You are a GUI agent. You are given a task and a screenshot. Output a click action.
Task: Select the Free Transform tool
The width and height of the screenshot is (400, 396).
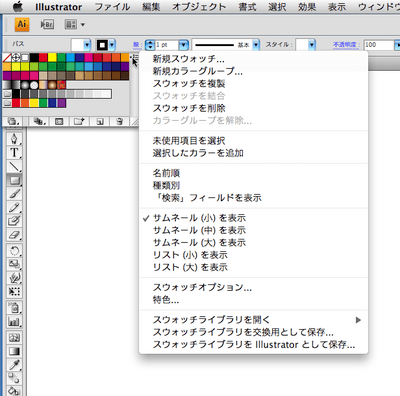[14, 292]
